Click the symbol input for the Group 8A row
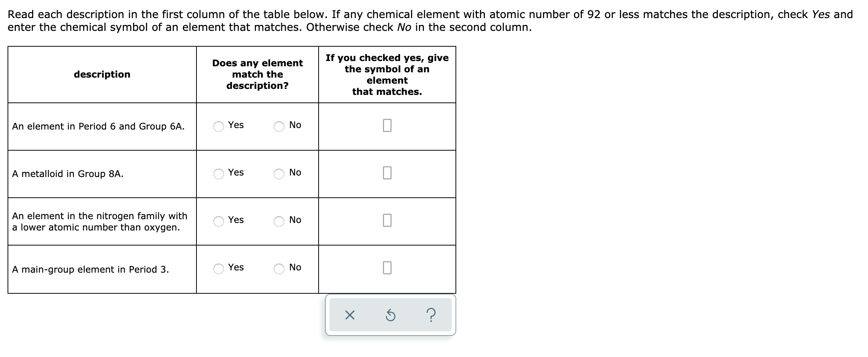Viewport: 868px width, 357px height. (x=387, y=174)
